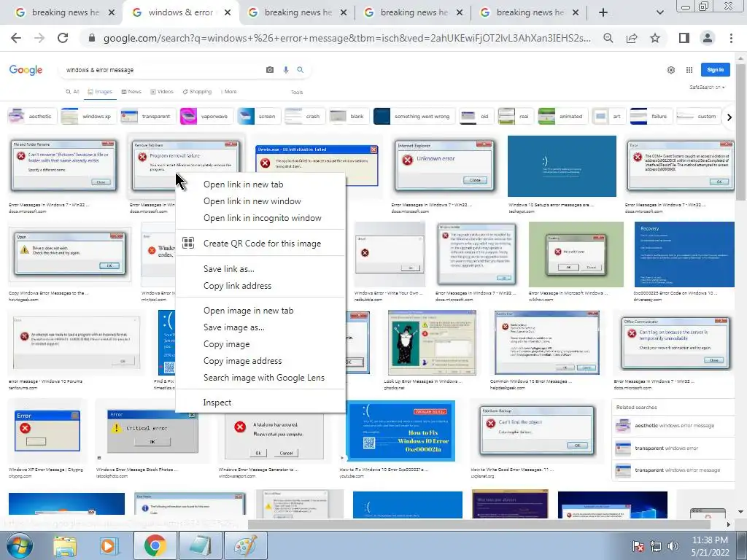
Task: Toggle the browser side panel
Action: coord(684,38)
